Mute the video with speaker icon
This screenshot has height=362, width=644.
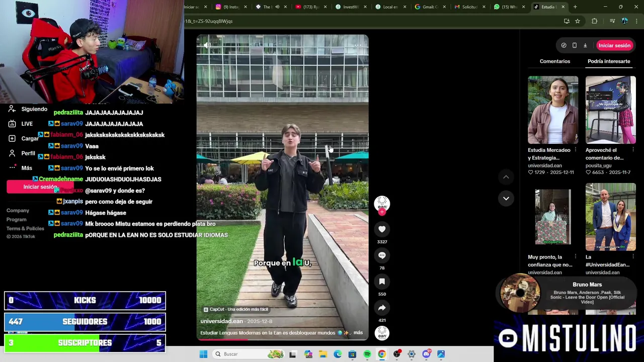207,45
